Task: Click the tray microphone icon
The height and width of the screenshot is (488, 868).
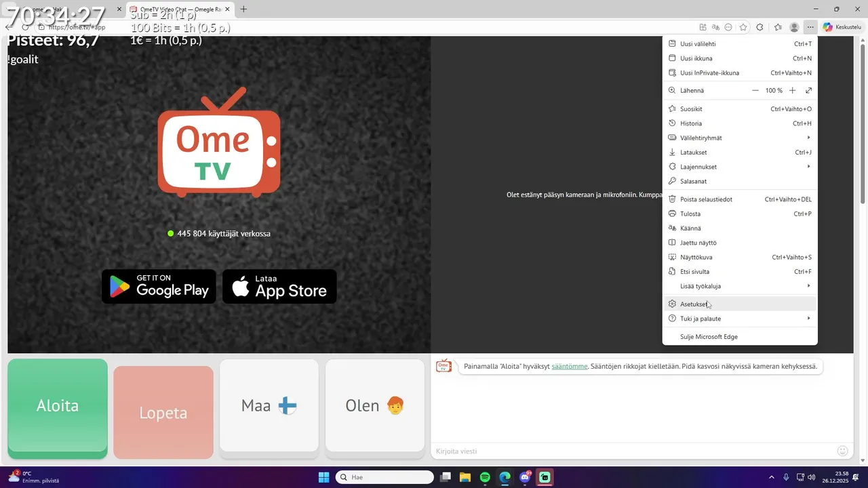Action: click(x=786, y=477)
